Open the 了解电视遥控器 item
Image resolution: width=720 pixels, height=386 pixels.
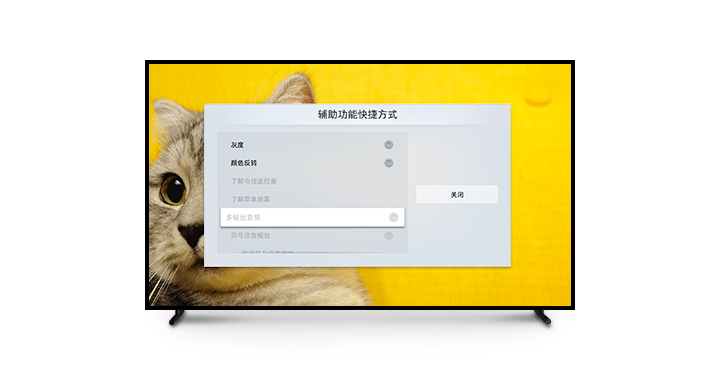[253, 181]
